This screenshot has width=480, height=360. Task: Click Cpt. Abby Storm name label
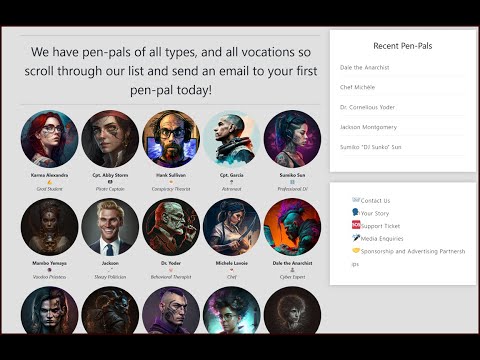coord(110,175)
